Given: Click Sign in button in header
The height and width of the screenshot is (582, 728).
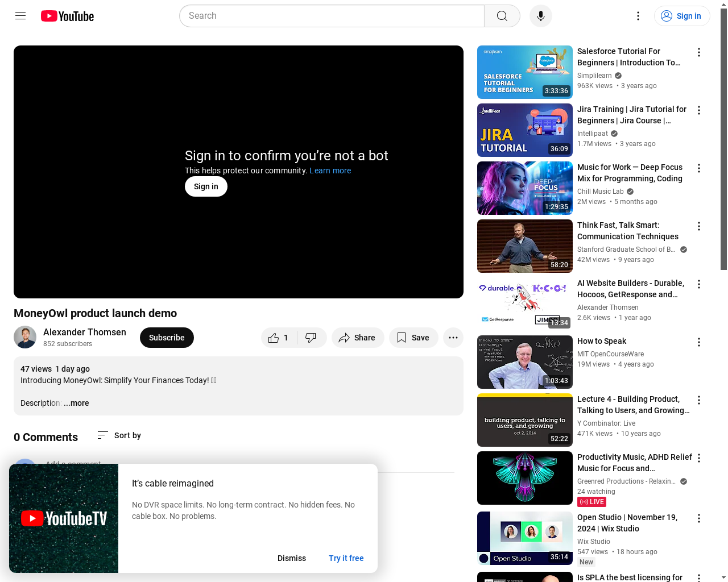Looking at the screenshot, I should (682, 16).
